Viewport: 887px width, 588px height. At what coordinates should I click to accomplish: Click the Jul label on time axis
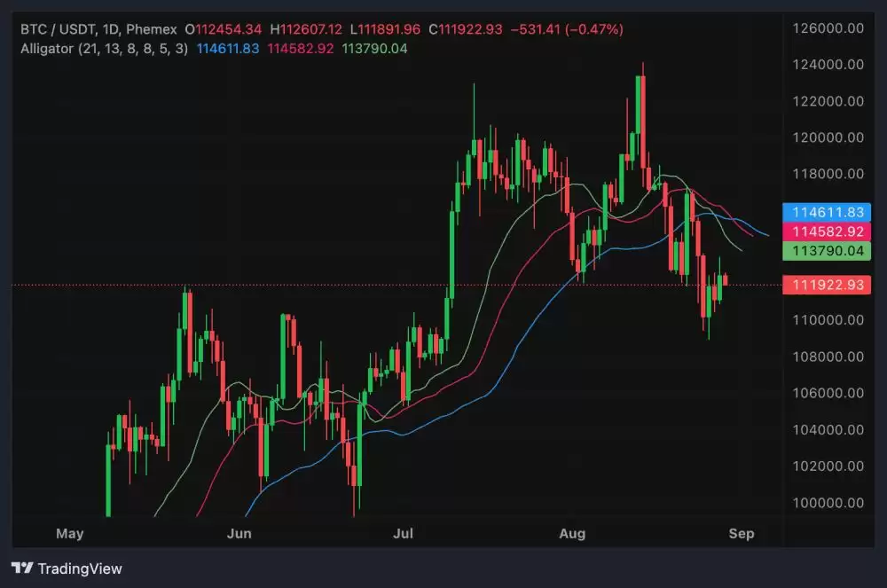click(x=404, y=533)
